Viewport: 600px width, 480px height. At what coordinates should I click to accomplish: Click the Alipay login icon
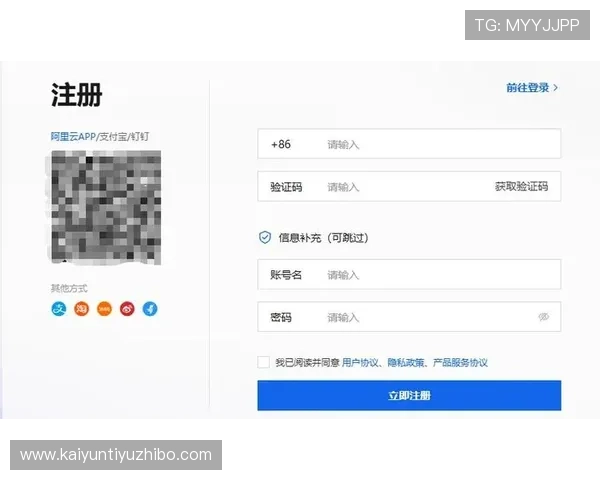point(59,309)
